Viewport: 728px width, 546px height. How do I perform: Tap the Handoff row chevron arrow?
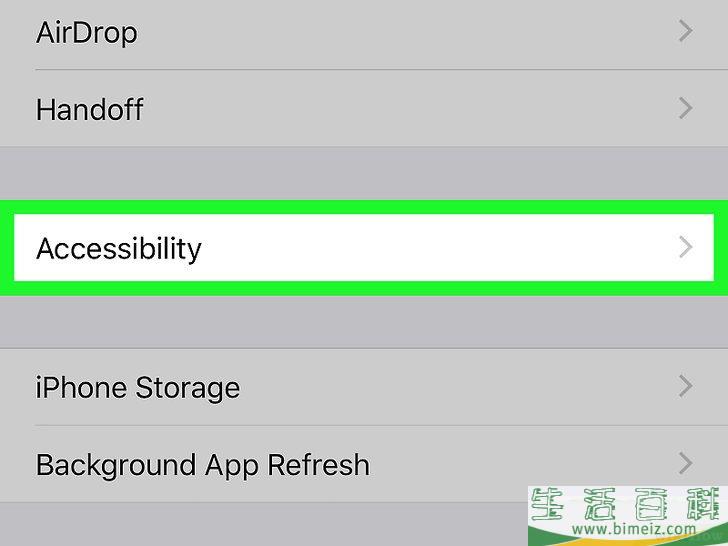click(685, 108)
